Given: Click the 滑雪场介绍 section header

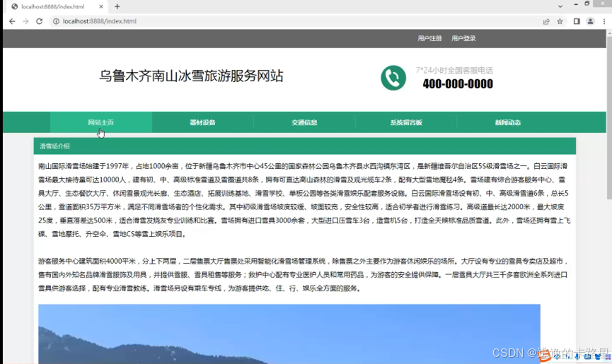Looking at the screenshot, I should [305, 146].
